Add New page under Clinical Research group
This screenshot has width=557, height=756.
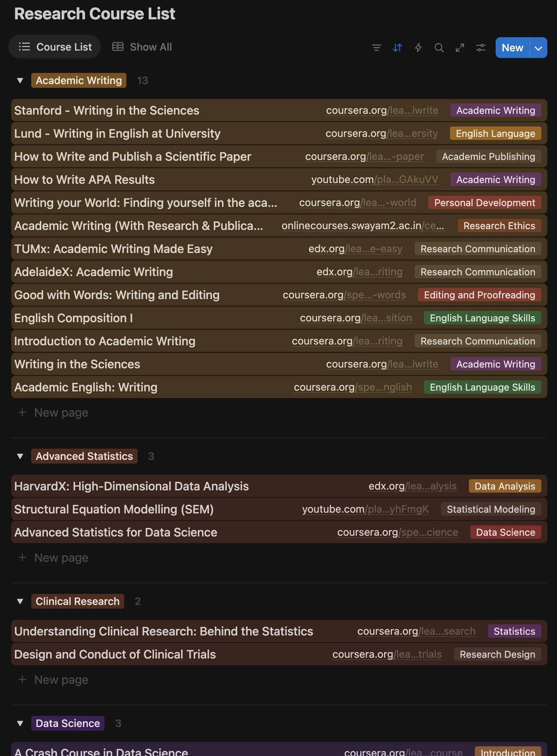pyautogui.click(x=53, y=680)
